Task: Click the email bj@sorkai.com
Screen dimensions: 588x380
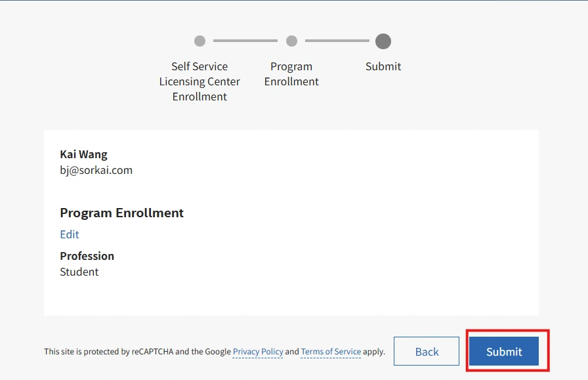Action: [x=96, y=170]
